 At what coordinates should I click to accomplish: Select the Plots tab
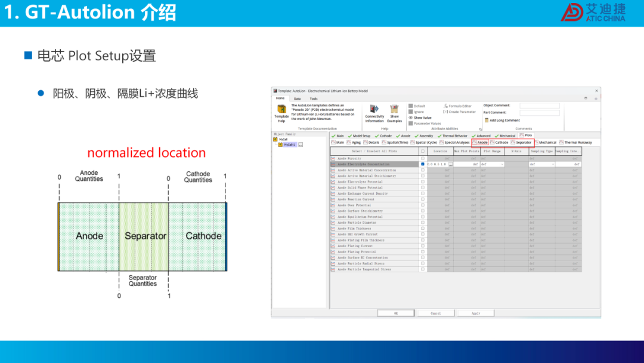pos(526,136)
